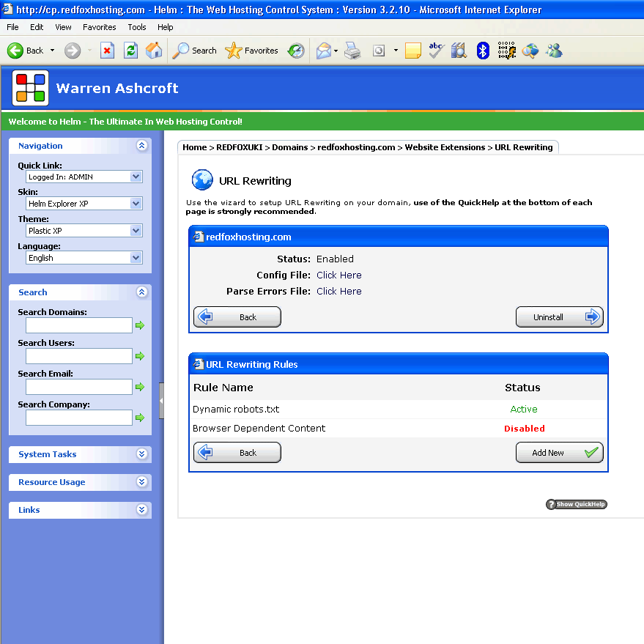
Task: Click the URL Rewriting globe icon
Action: point(202,180)
